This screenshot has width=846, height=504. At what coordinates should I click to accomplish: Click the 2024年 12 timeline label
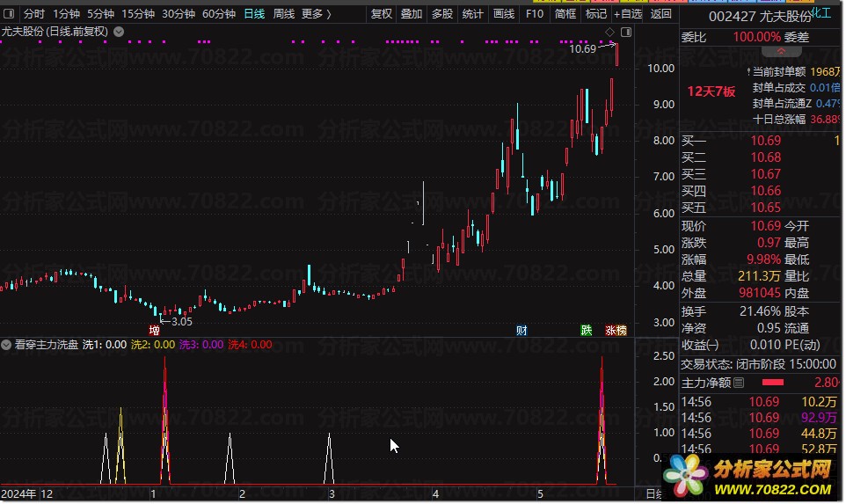coord(27,494)
